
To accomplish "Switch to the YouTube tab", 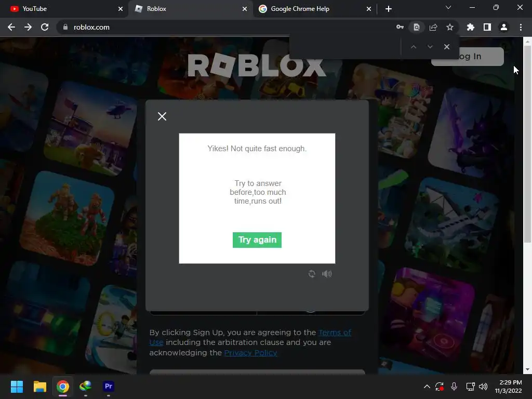I will pyautogui.click(x=64, y=9).
